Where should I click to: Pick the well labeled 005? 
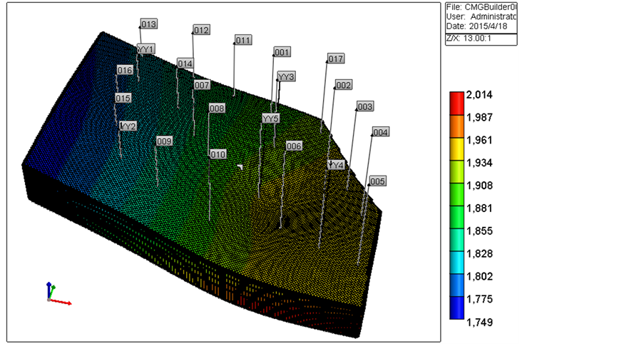click(x=377, y=181)
